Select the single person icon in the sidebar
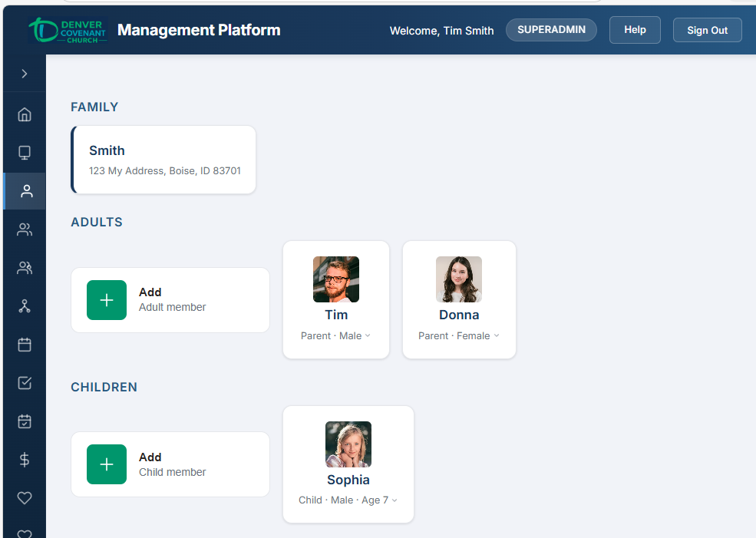756x538 pixels. (x=26, y=191)
